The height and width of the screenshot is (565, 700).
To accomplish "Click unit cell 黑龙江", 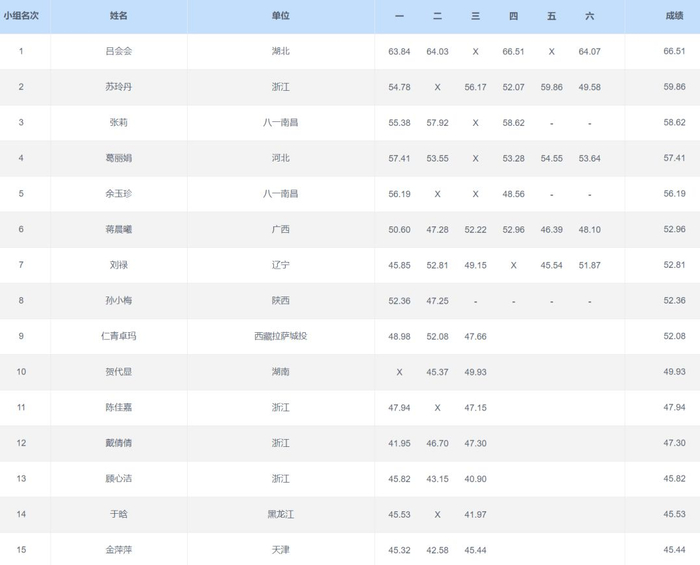I will point(280,514).
